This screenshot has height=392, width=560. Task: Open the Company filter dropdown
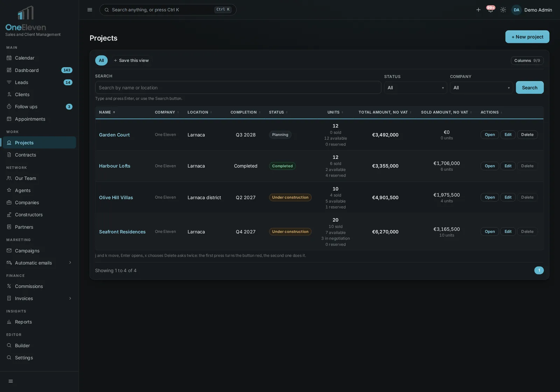pyautogui.click(x=481, y=87)
